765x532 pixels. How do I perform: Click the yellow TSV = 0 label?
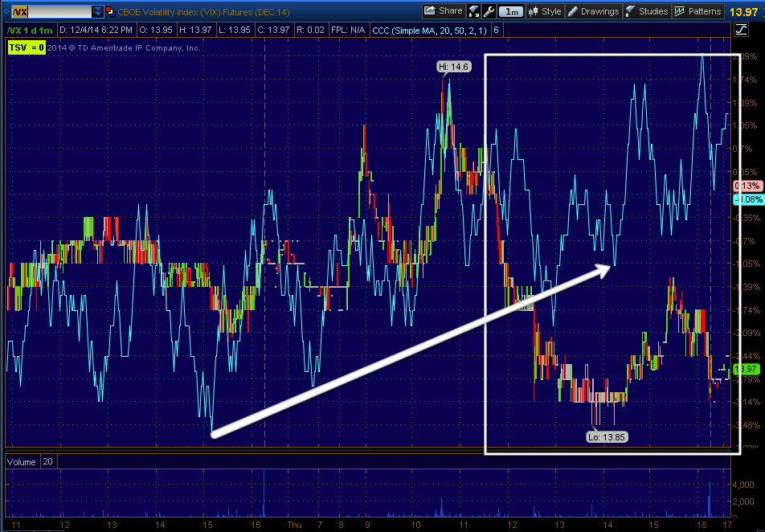[27, 48]
